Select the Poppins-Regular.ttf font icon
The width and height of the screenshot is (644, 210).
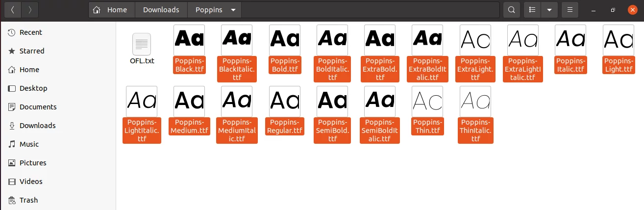click(x=284, y=102)
